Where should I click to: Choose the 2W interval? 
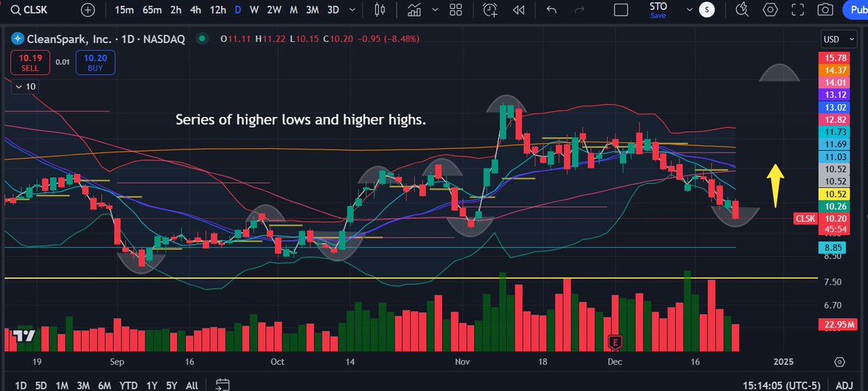click(x=274, y=10)
